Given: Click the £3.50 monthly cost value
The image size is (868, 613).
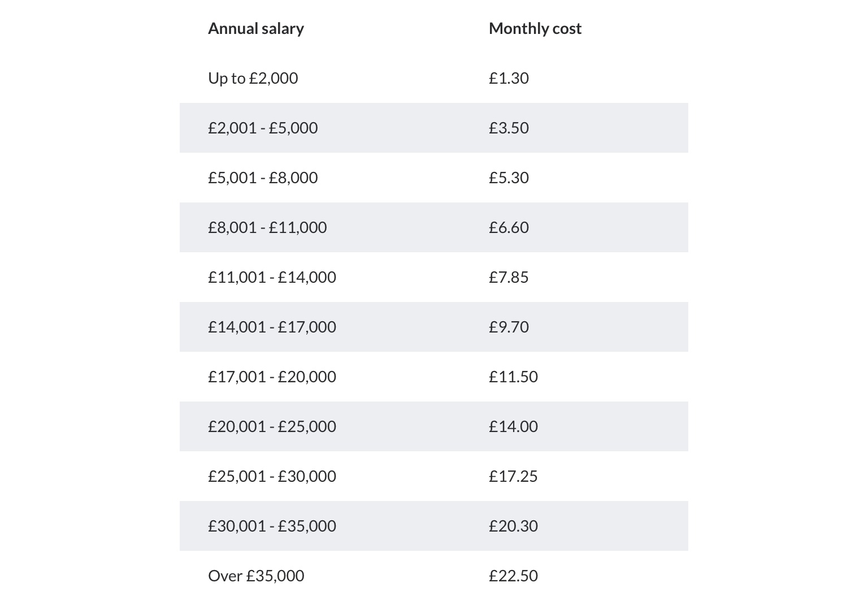Looking at the screenshot, I should (509, 128).
